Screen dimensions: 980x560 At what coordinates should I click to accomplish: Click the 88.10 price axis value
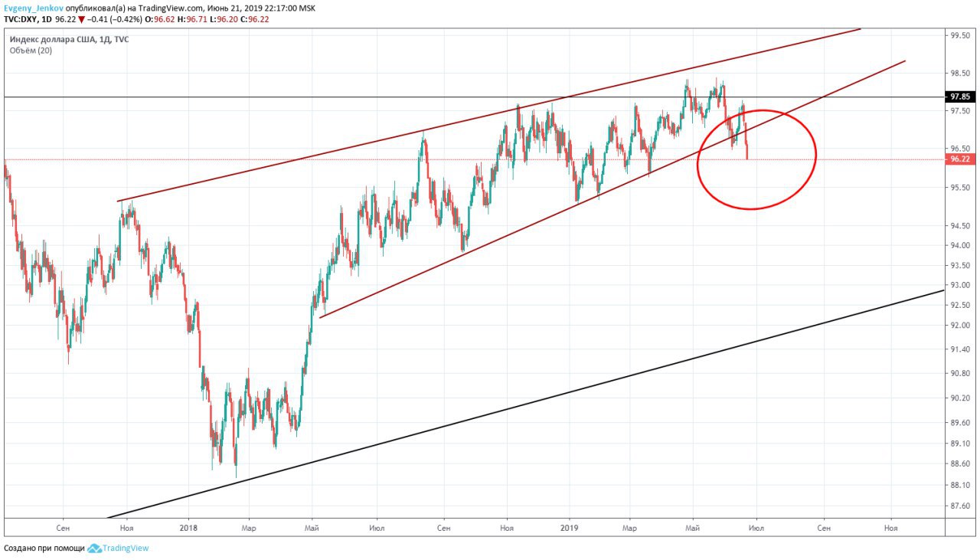(961, 485)
